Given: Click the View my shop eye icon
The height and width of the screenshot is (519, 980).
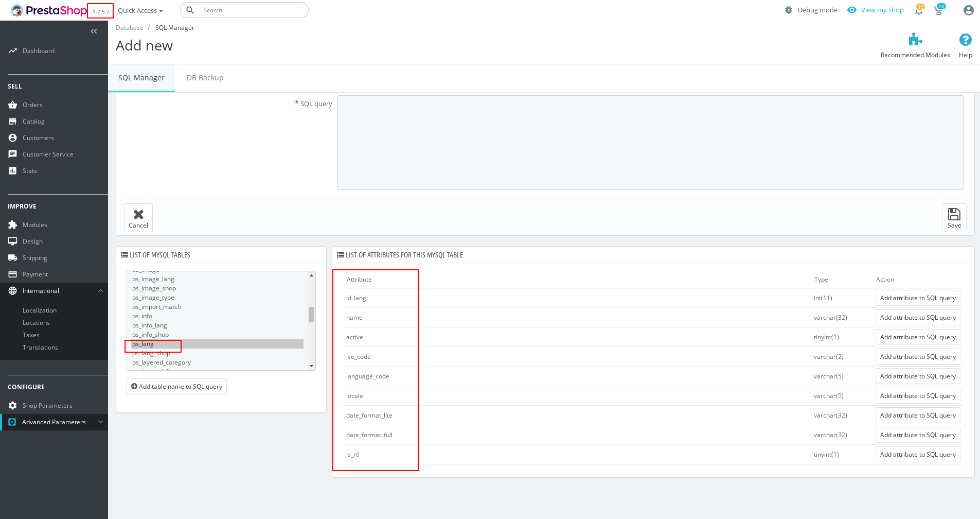Looking at the screenshot, I should 852,10.
